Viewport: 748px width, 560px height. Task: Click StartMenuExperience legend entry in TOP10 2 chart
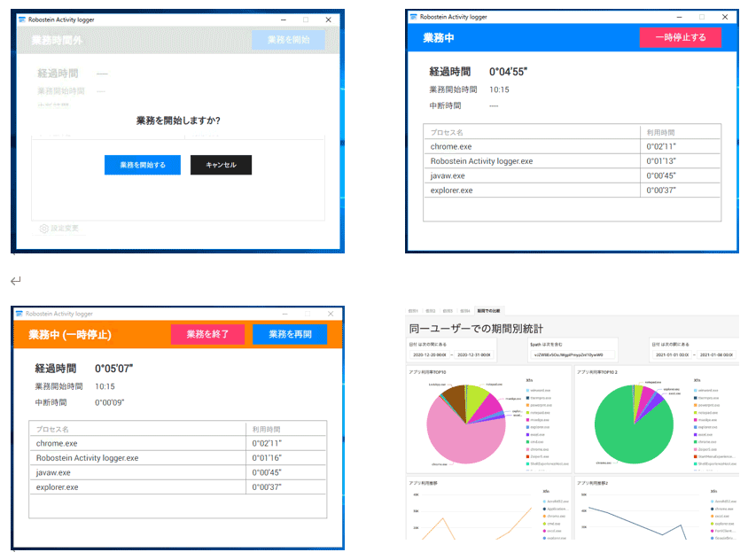click(x=714, y=456)
